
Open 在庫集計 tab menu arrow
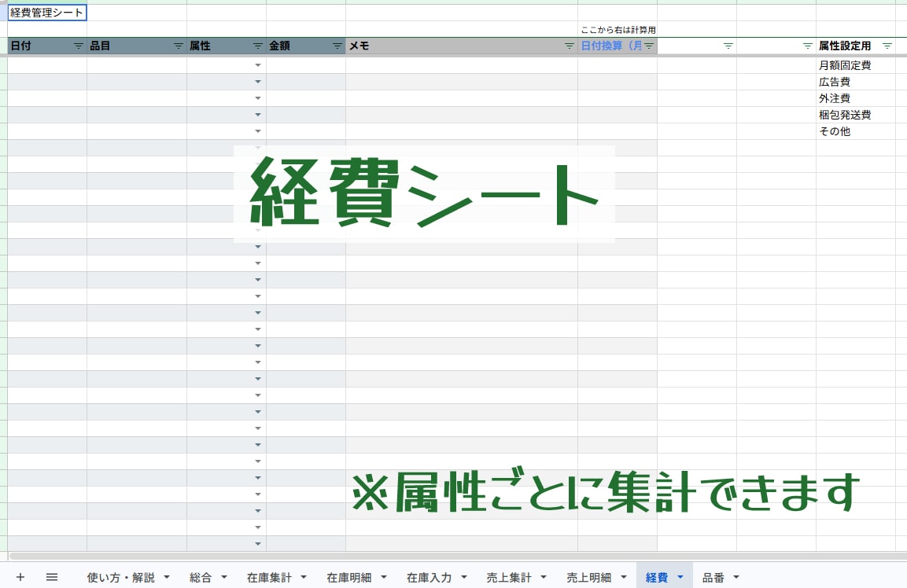[304, 577]
